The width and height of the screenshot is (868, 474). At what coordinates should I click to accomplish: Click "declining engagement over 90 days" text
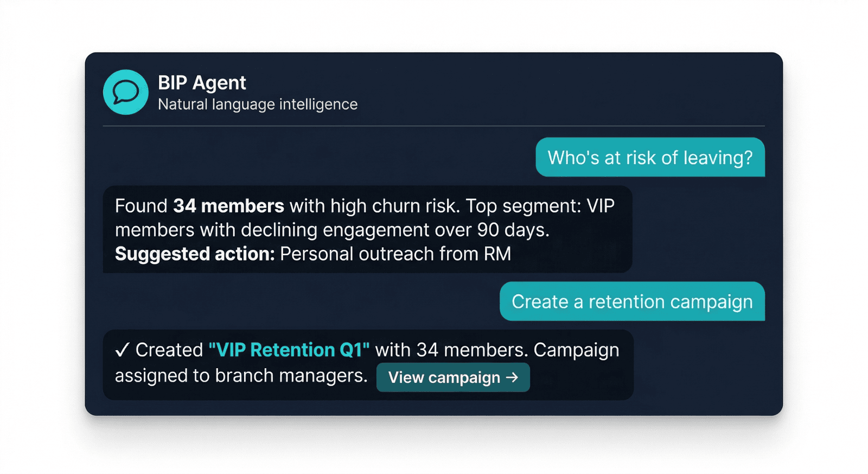tap(395, 230)
